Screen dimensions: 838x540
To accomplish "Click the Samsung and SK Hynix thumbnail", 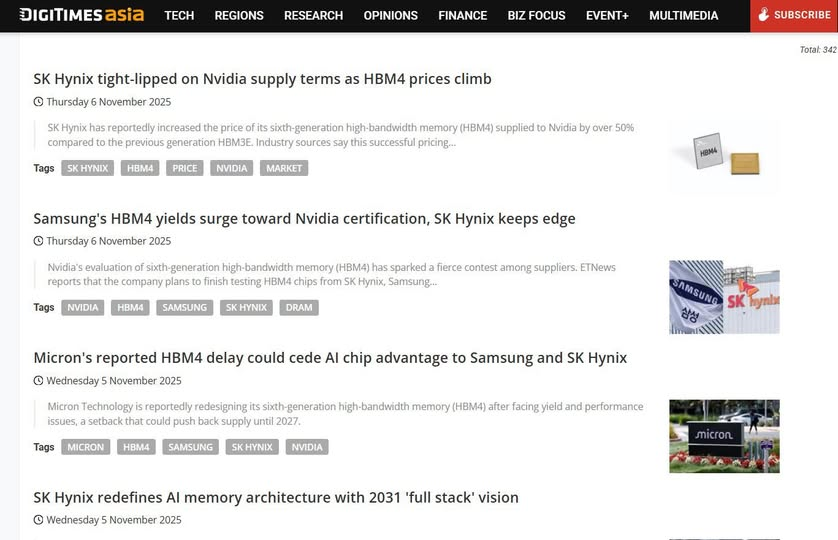I will (x=724, y=297).
